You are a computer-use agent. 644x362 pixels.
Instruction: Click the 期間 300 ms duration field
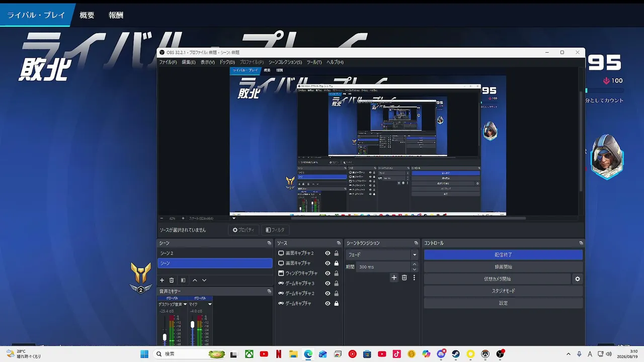tap(383, 267)
